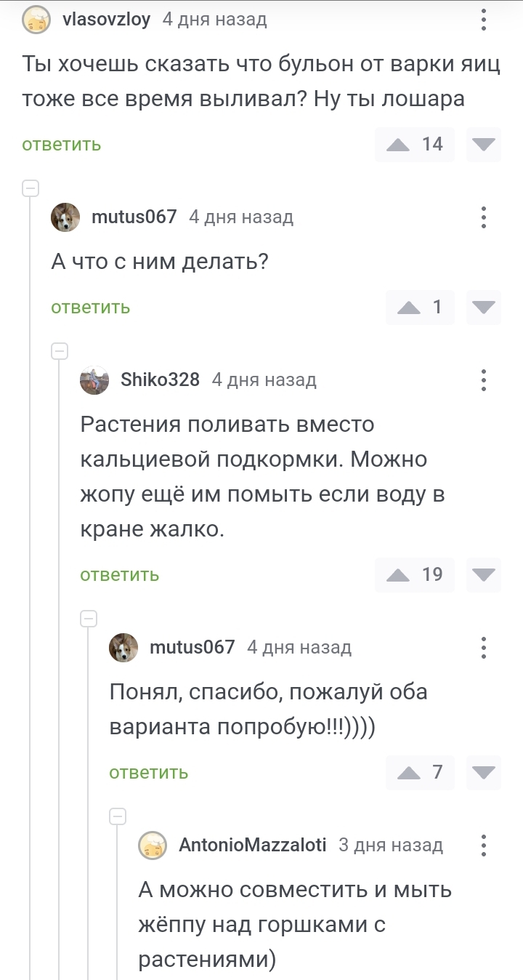Open AntonioMazzaloti's profile by username

tap(252, 845)
